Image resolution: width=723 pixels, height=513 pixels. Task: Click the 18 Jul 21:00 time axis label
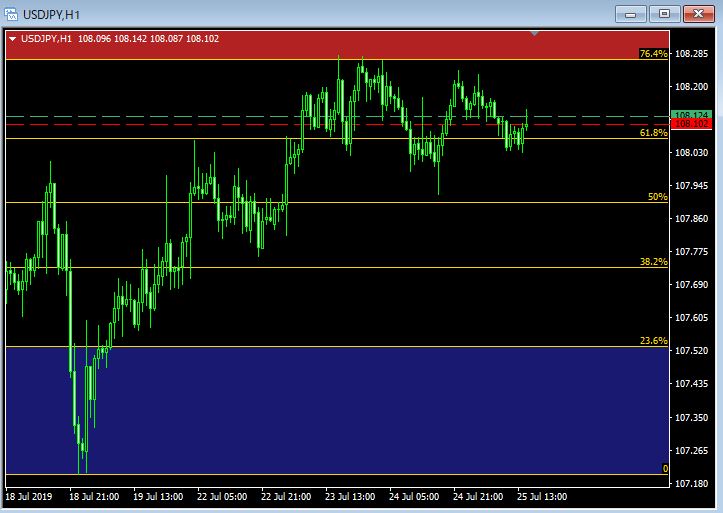pyautogui.click(x=94, y=497)
